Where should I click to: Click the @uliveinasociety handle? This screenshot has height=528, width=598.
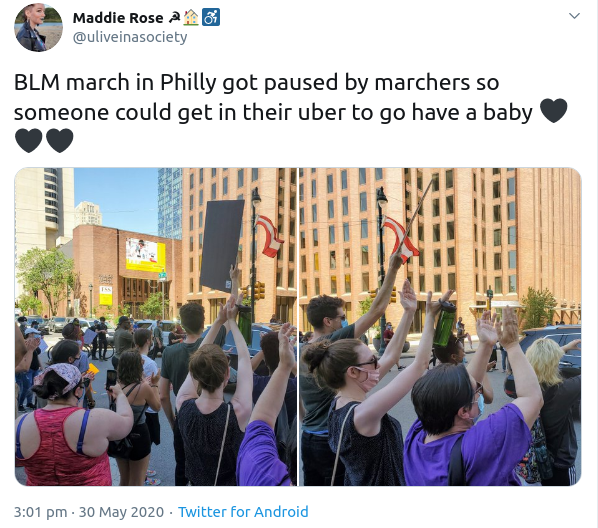click(130, 37)
